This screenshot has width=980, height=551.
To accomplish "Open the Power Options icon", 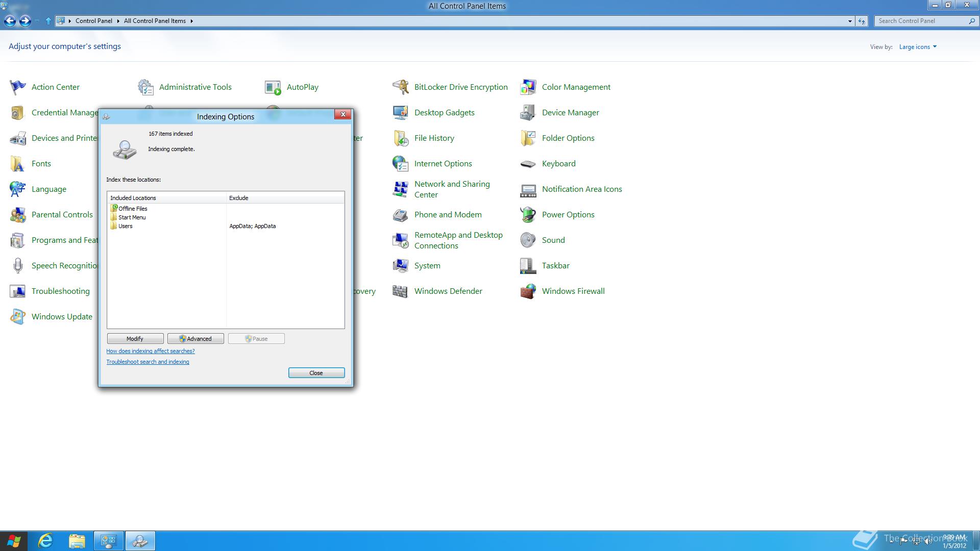I will [x=528, y=215].
